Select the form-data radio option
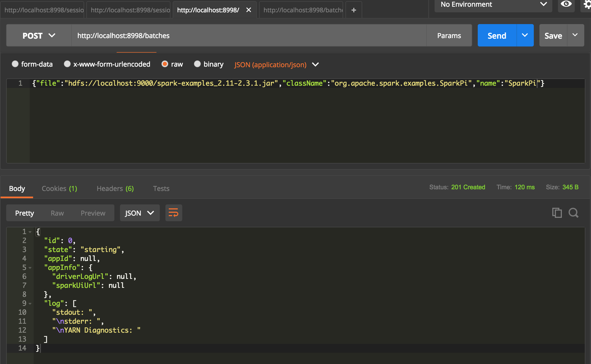This screenshot has height=364, width=591. pyautogui.click(x=15, y=64)
